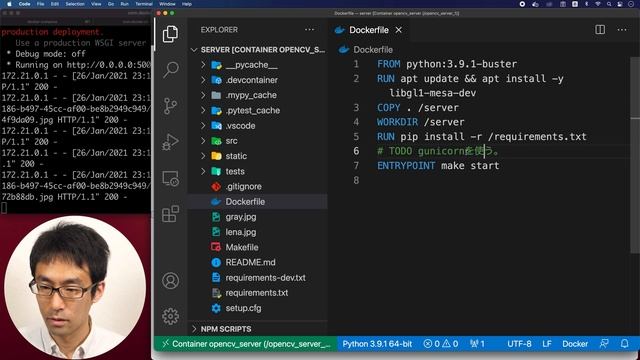Screen dimensions: 640x360
Task: Open the Source Control view
Action: point(170,106)
